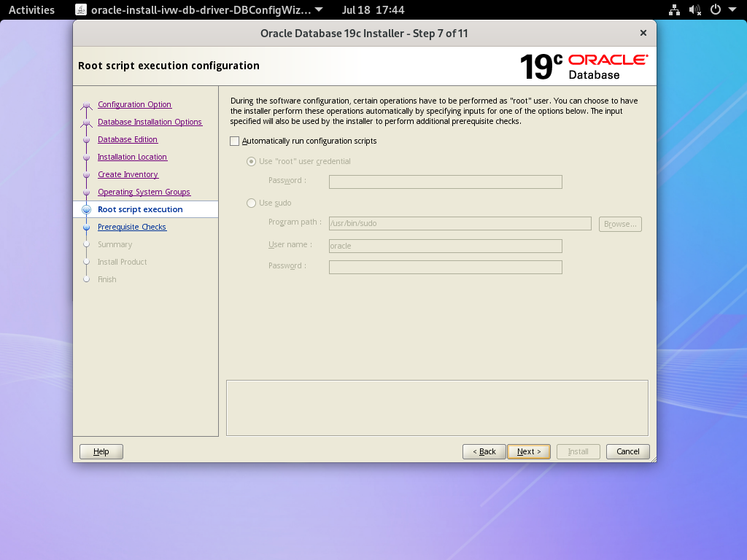Go back with the Back button

coord(484,451)
